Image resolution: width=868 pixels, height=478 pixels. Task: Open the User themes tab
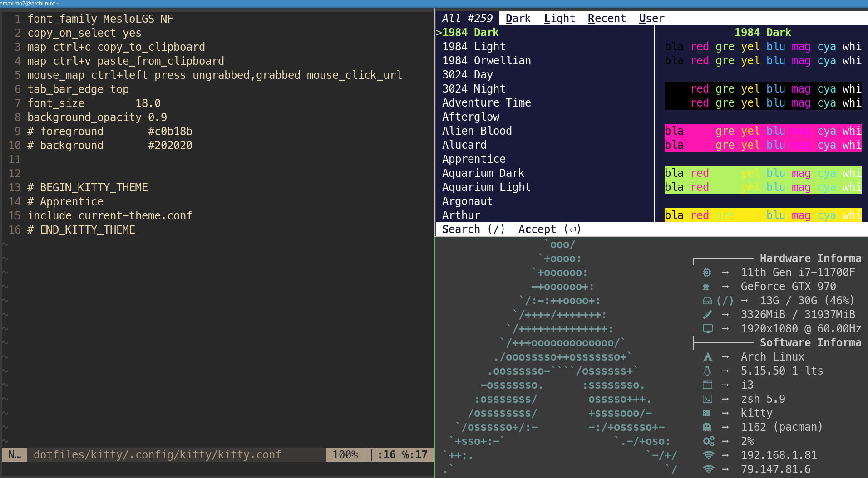click(651, 18)
